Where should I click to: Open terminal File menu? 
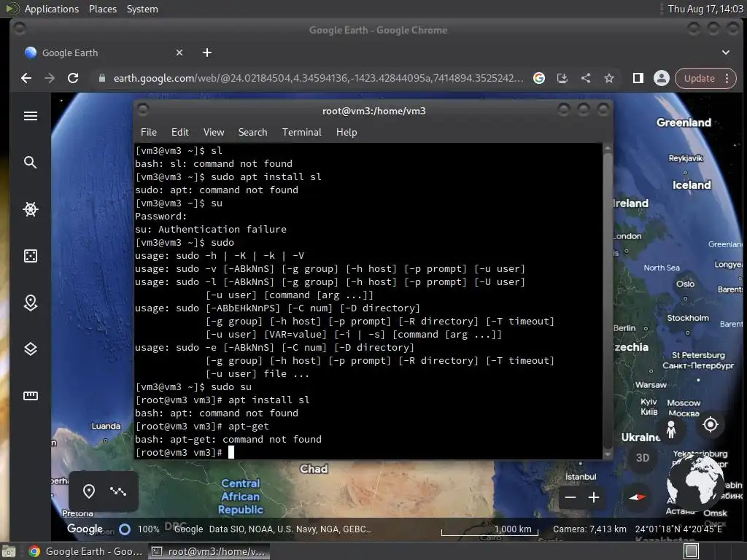coord(149,133)
